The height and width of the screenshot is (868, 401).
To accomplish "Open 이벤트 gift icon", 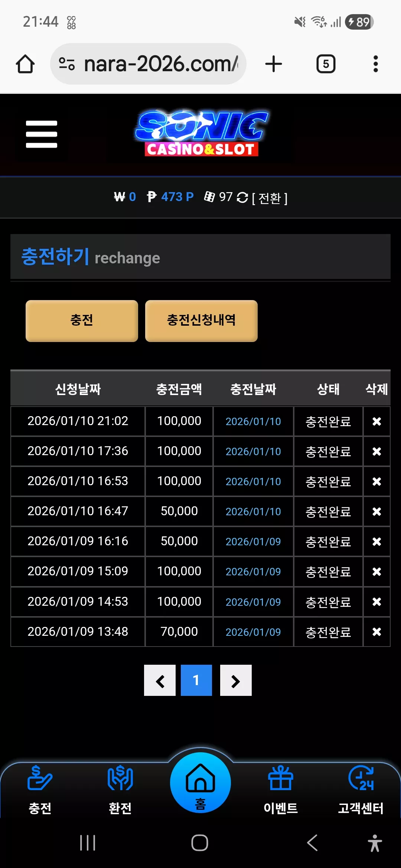I will point(281,789).
